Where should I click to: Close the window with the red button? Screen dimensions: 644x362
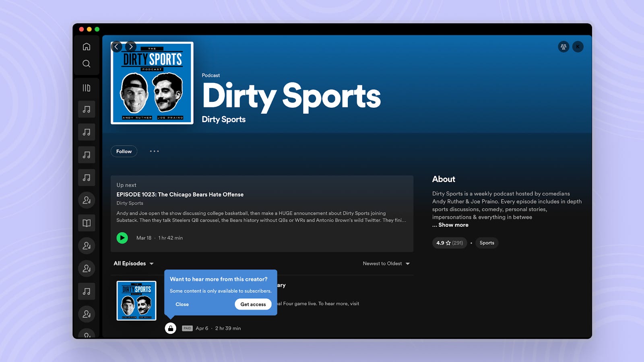coord(82,29)
